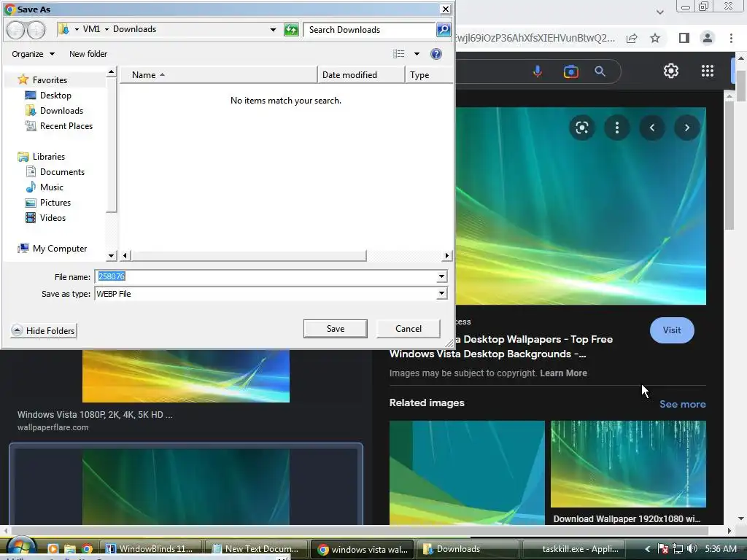Open address bar history dropdown arrow

coord(273,29)
